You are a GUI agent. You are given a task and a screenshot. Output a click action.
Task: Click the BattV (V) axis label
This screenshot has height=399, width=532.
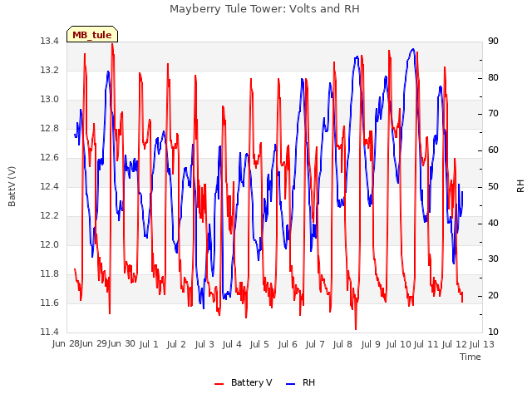point(12,186)
